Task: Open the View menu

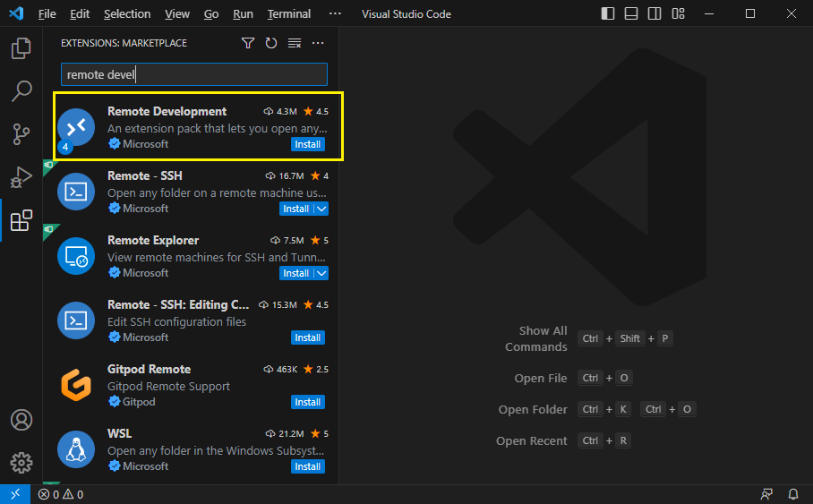Action: pyautogui.click(x=176, y=14)
